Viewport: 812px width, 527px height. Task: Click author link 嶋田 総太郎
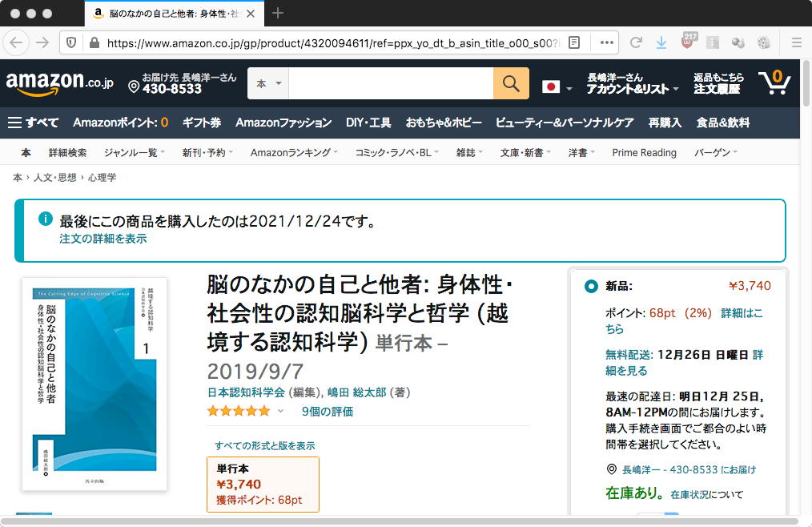357,392
